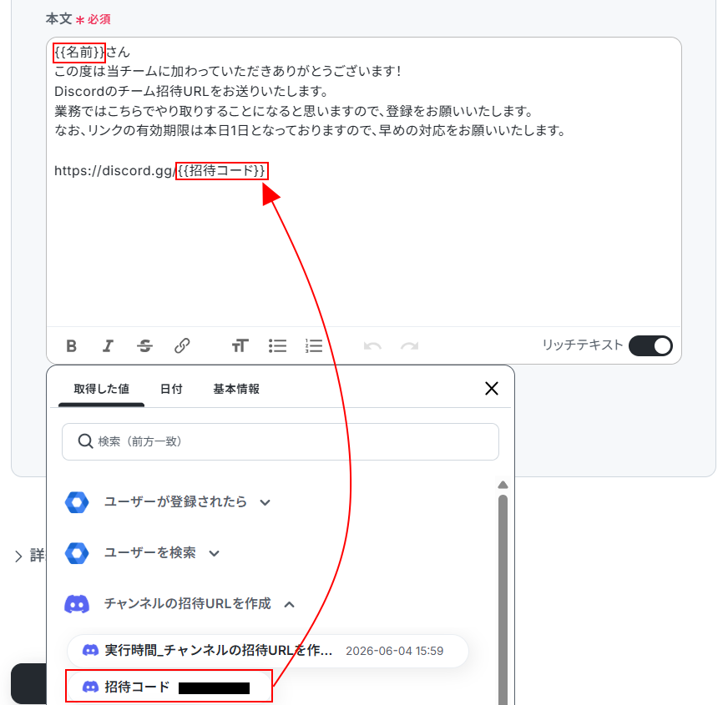Switch to the 日付 tab
The image size is (728, 705).
tap(171, 389)
